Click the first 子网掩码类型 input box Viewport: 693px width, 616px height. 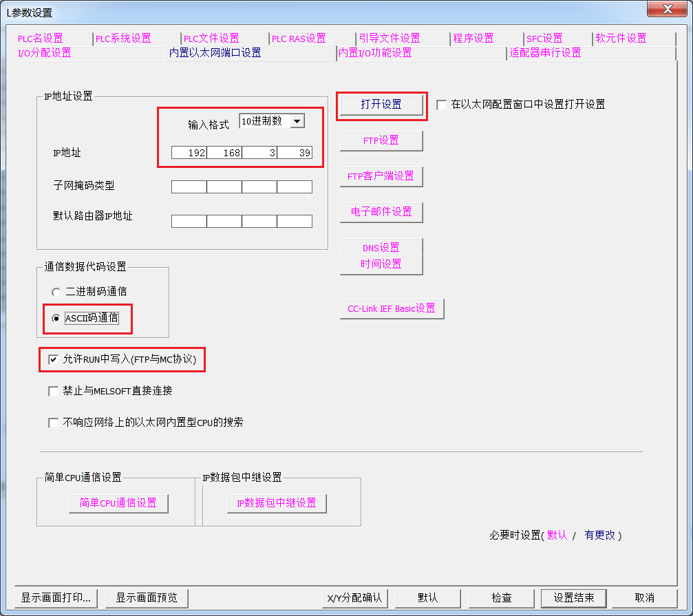tap(189, 187)
